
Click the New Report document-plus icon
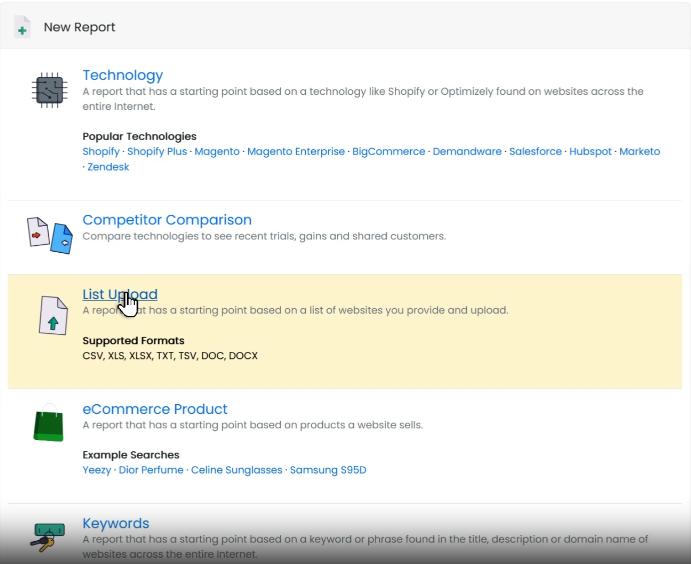(22, 27)
